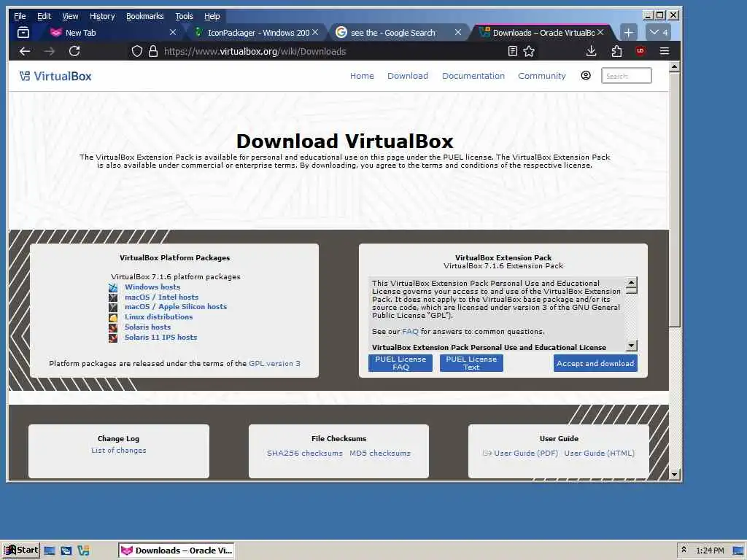
Task: Open the Community navigation link
Action: point(542,76)
